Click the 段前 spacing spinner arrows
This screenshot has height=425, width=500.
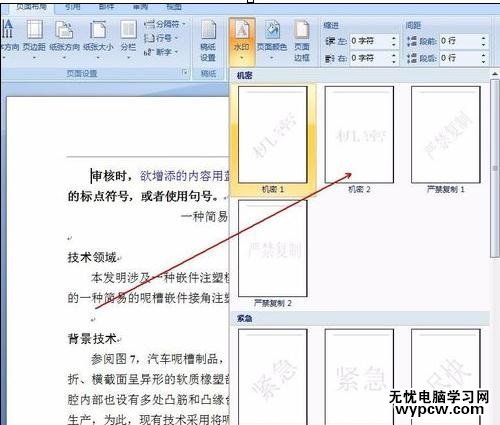[484, 41]
